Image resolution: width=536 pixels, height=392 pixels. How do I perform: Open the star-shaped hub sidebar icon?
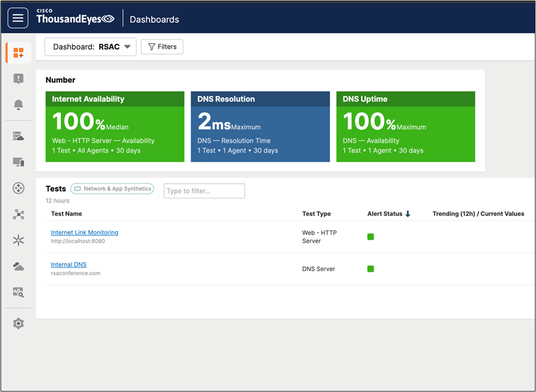pyautogui.click(x=18, y=240)
